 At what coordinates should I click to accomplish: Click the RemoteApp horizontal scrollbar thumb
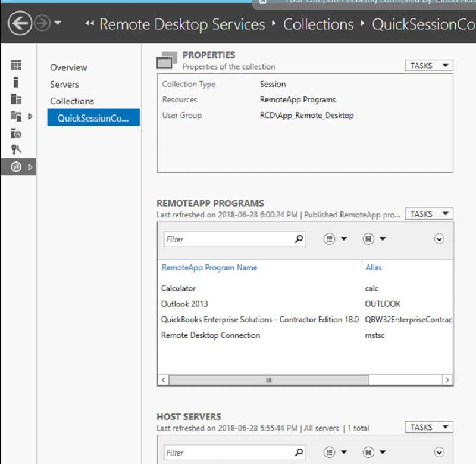pyautogui.click(x=269, y=380)
